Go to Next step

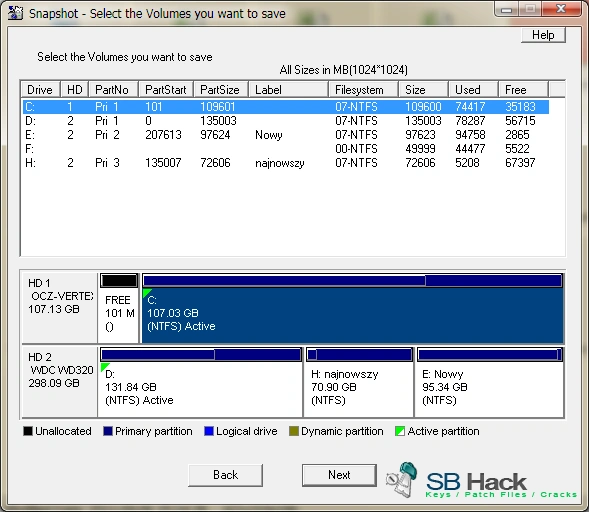(x=339, y=475)
